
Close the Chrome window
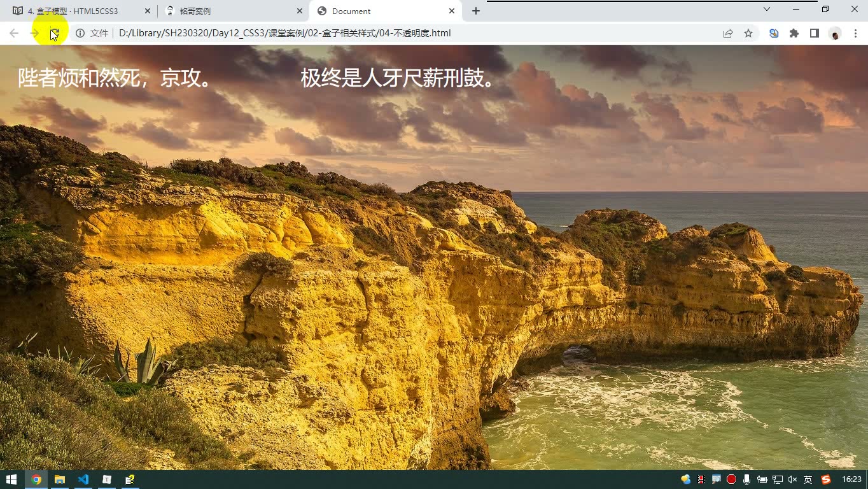tap(854, 9)
